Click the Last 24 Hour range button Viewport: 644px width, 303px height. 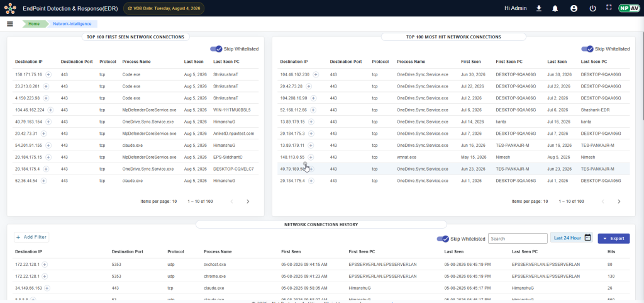567,238
